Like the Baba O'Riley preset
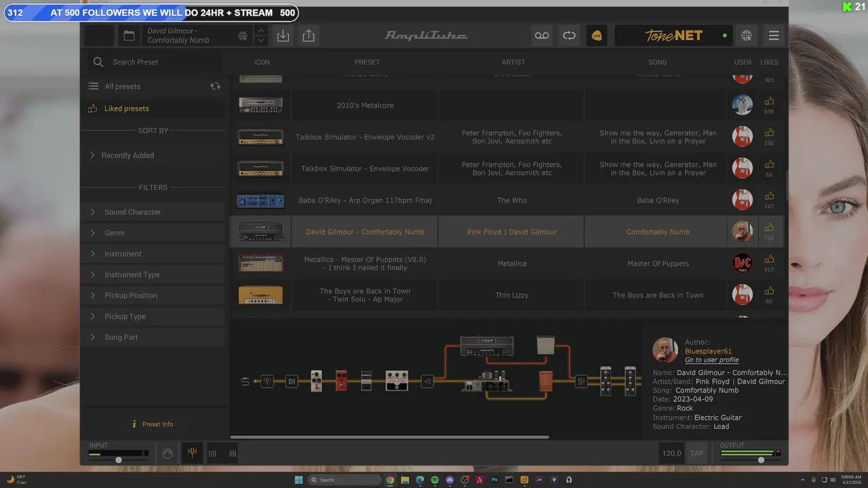The image size is (868, 488). click(x=769, y=197)
